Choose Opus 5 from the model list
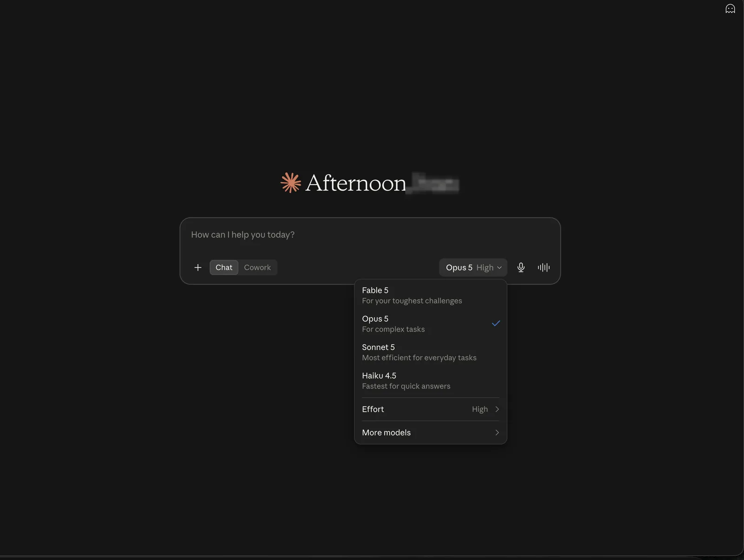 [431, 324]
